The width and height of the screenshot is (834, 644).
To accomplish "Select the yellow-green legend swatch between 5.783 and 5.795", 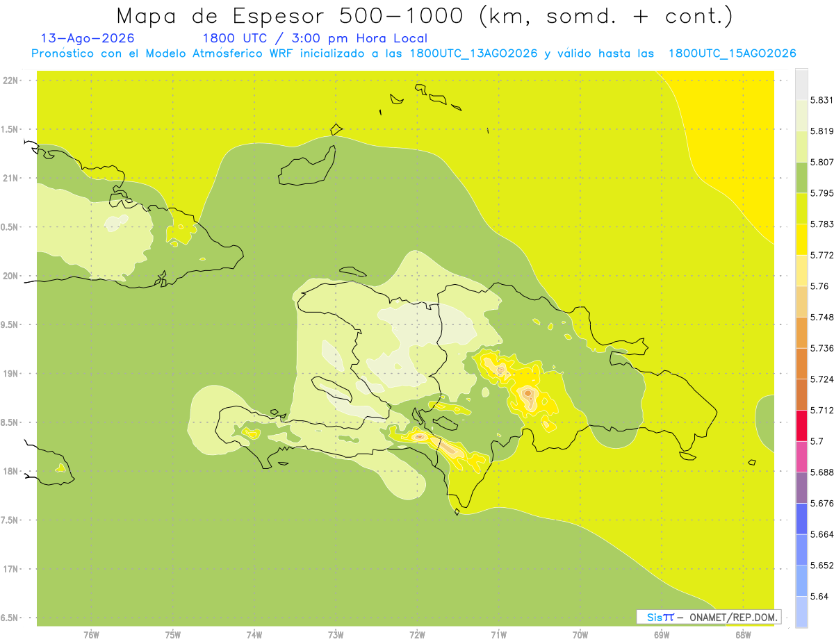I will (801, 208).
